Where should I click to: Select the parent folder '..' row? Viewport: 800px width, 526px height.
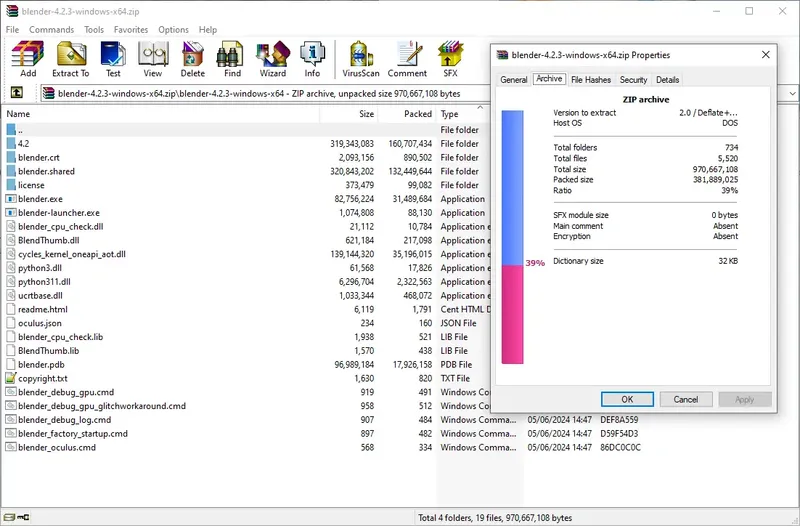coord(245,130)
